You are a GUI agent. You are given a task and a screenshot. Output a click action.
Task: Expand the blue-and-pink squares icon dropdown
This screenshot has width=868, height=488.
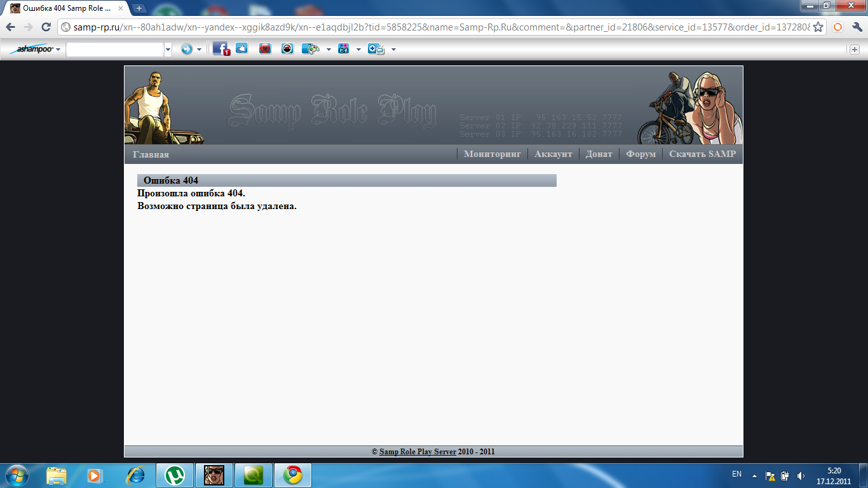[358, 49]
